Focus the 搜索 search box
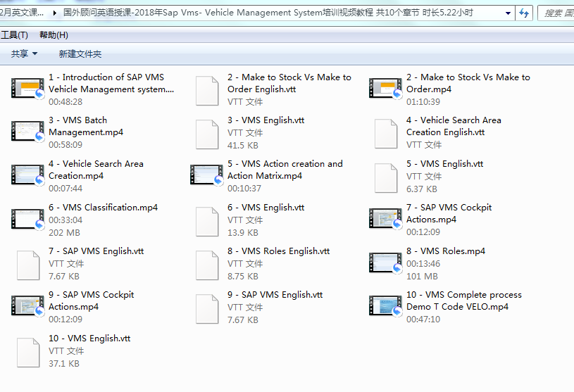This screenshot has height=392, width=574. click(x=556, y=13)
